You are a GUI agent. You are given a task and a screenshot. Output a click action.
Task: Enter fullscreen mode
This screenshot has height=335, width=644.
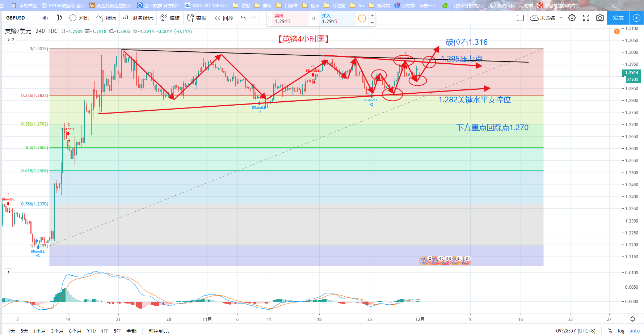586,18
